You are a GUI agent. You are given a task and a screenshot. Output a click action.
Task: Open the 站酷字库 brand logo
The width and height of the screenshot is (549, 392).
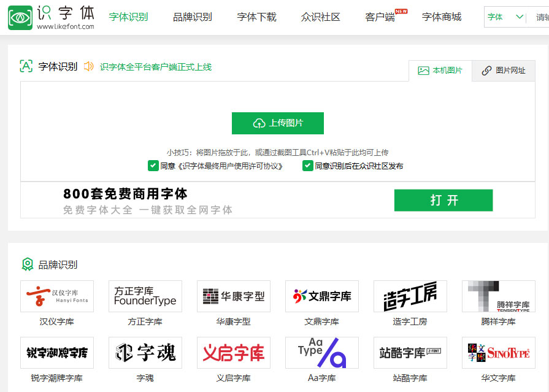(x=410, y=353)
